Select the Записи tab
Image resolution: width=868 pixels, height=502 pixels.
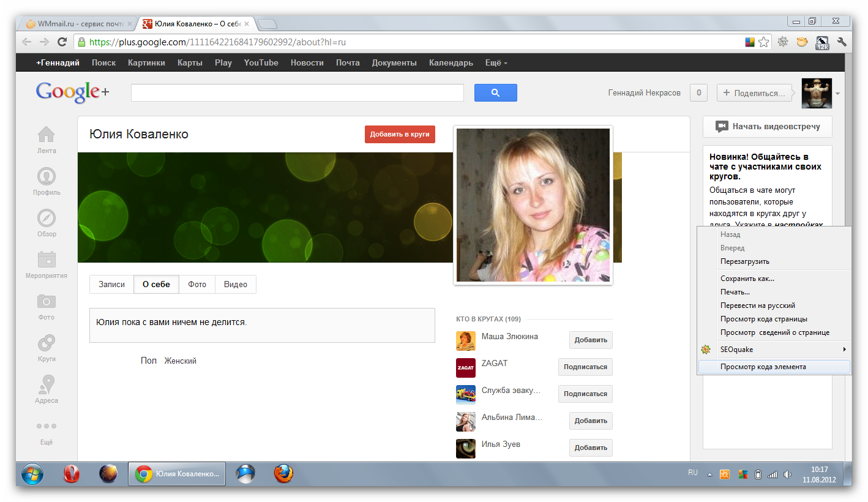pos(111,285)
